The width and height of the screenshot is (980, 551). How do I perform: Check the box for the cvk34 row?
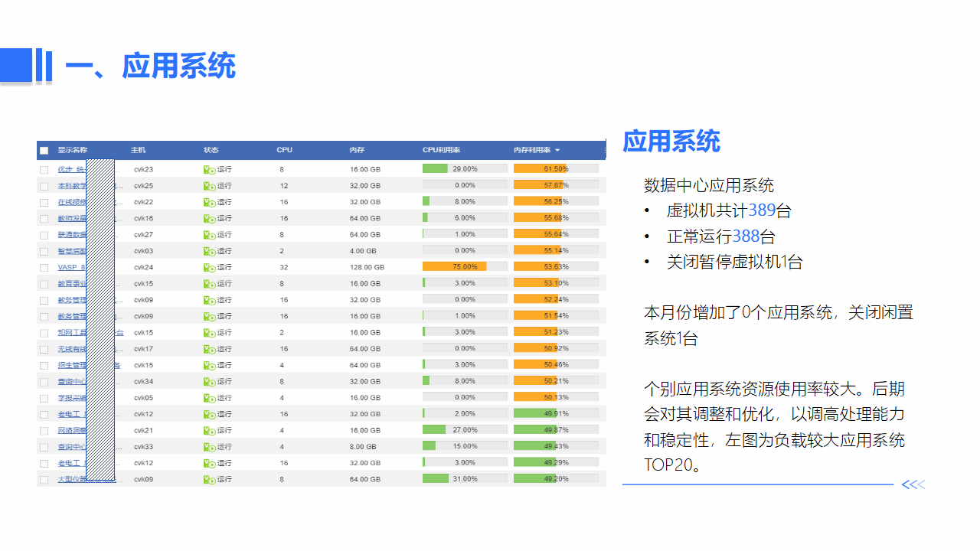pos(44,382)
